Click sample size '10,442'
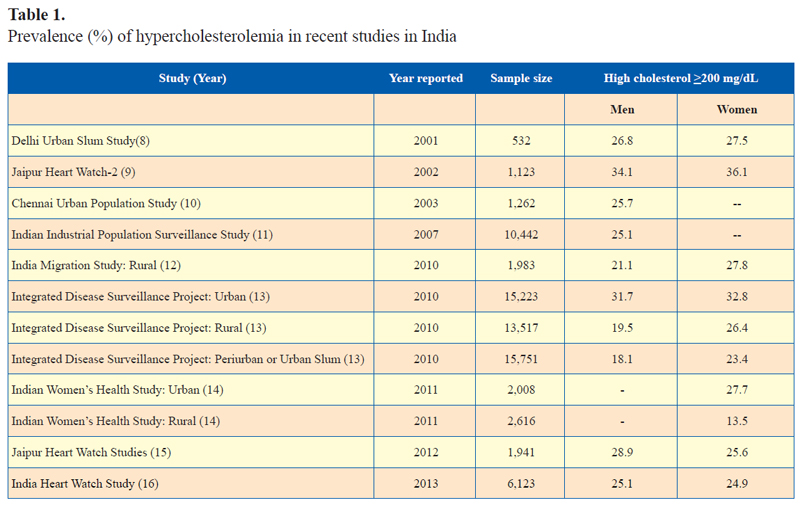 click(521, 234)
